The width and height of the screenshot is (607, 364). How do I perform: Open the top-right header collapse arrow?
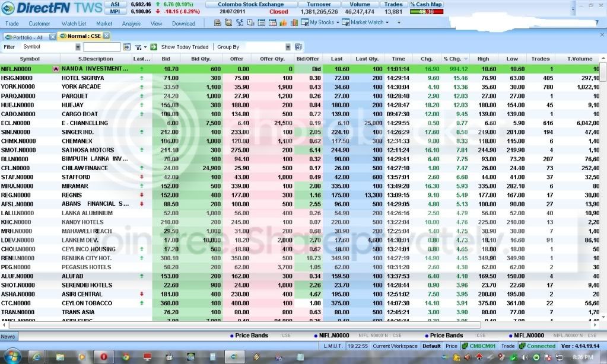[573, 8]
